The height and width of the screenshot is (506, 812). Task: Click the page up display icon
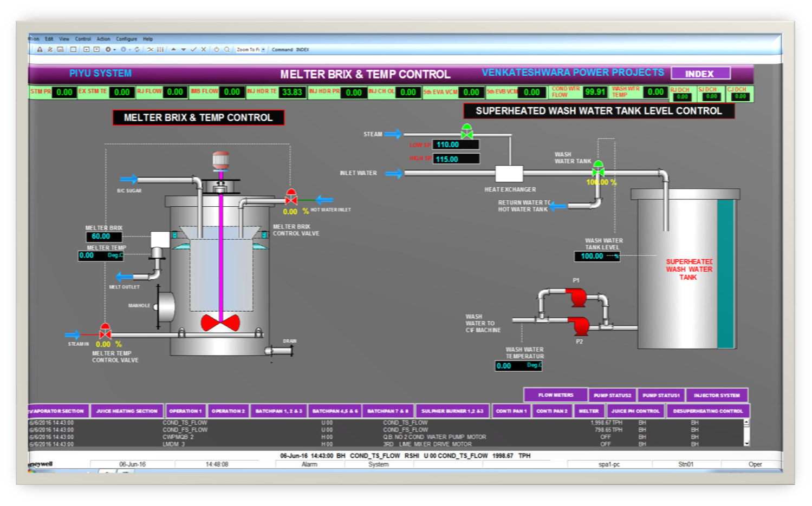tap(96, 49)
